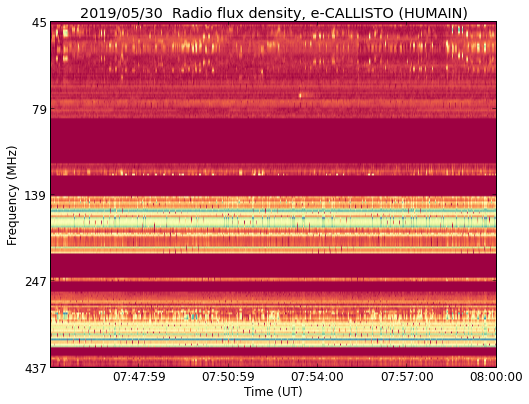Select the 79 MHz frequency tick label

tap(39, 109)
